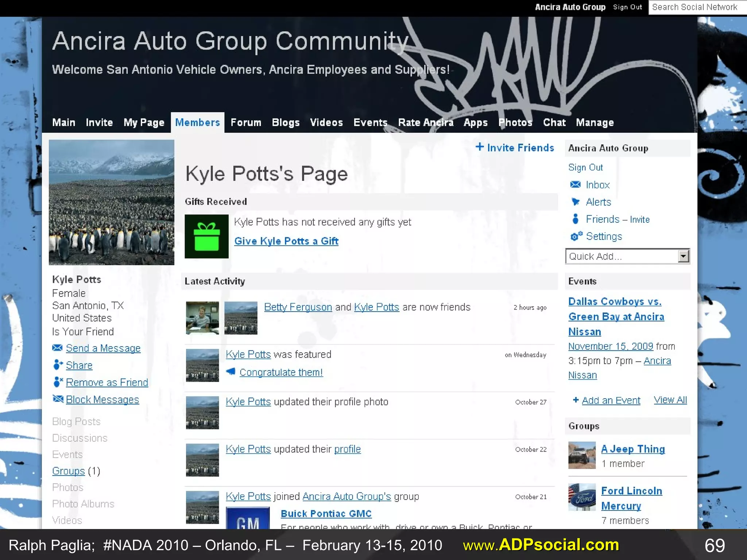Click the Add an Event link

pyautogui.click(x=611, y=400)
